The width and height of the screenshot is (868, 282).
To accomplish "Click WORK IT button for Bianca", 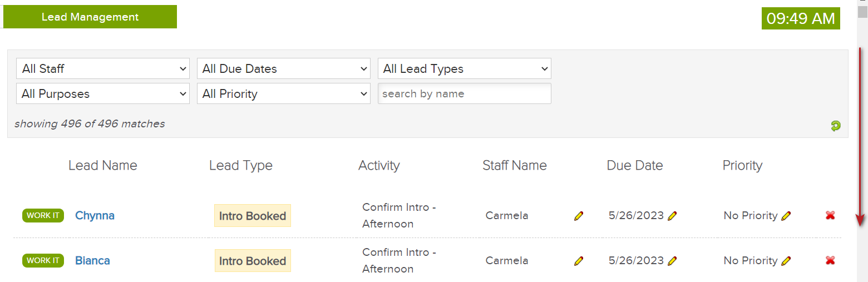I will 43,260.
